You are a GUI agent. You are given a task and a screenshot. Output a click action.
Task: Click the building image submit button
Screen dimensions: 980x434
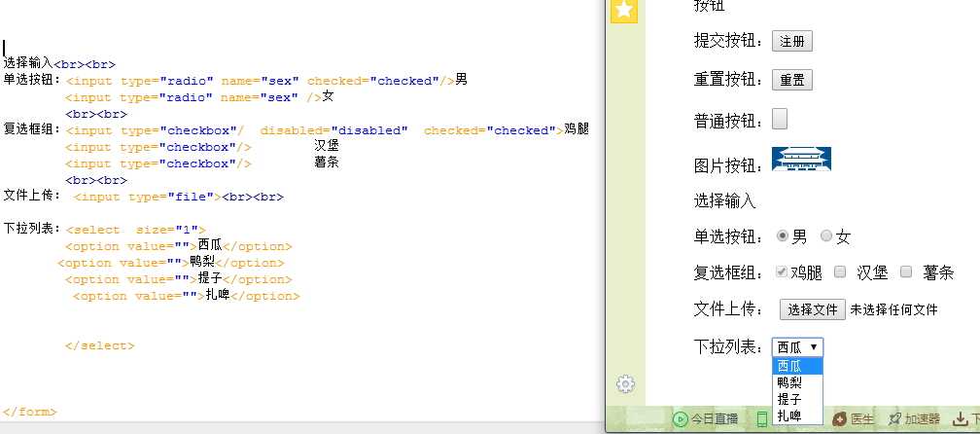tap(801, 159)
